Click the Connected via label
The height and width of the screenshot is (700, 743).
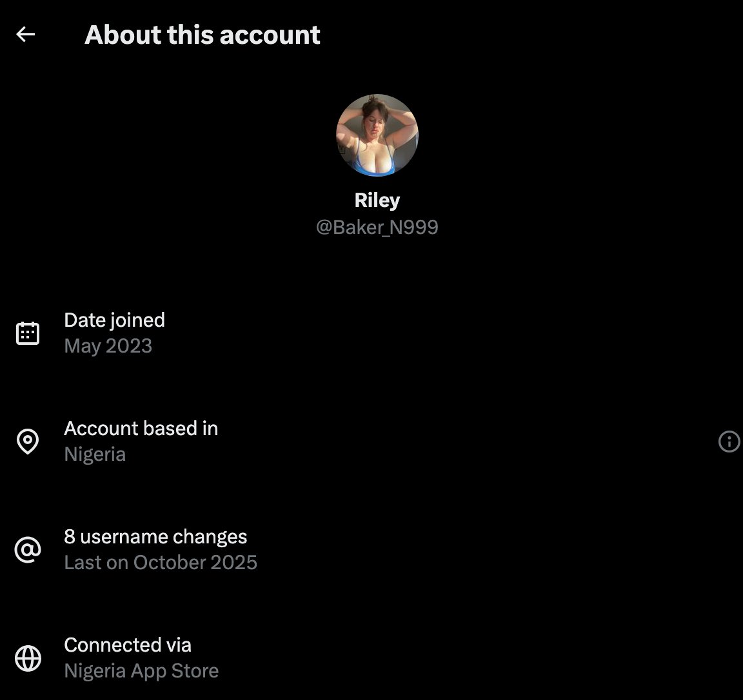[x=128, y=645]
